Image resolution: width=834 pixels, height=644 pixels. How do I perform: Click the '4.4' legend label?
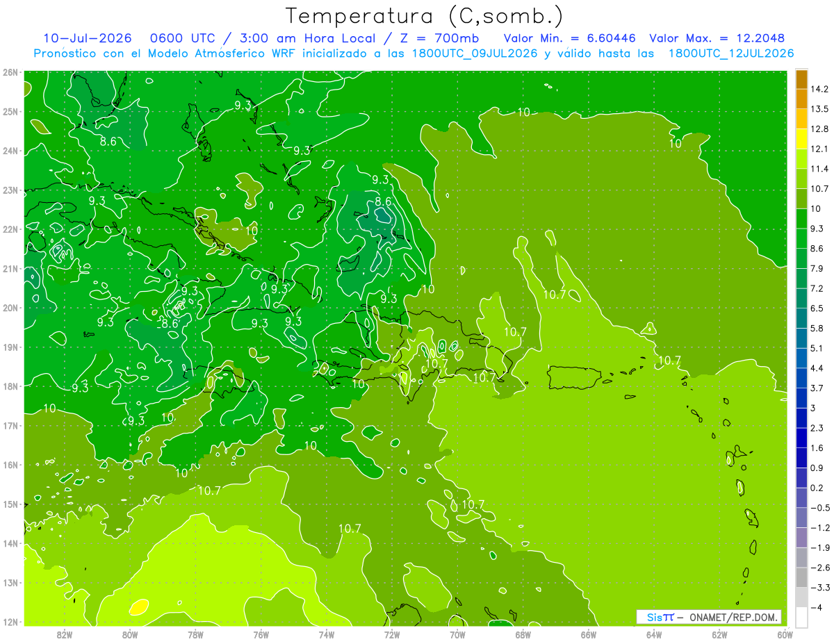[x=817, y=368]
